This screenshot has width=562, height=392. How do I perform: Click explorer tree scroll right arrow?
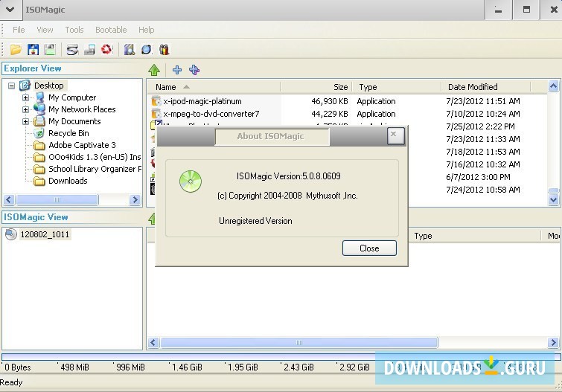(x=135, y=199)
